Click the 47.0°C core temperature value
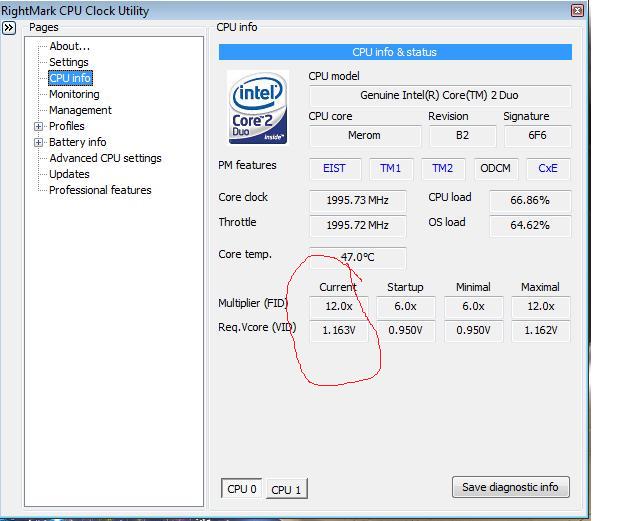Viewport: 640px width, 521px height. click(358, 258)
